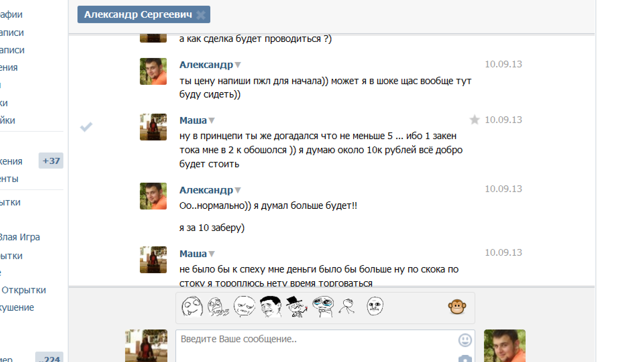644x362 pixels.
Task: Open the smiley emoji picker
Action: [465, 340]
